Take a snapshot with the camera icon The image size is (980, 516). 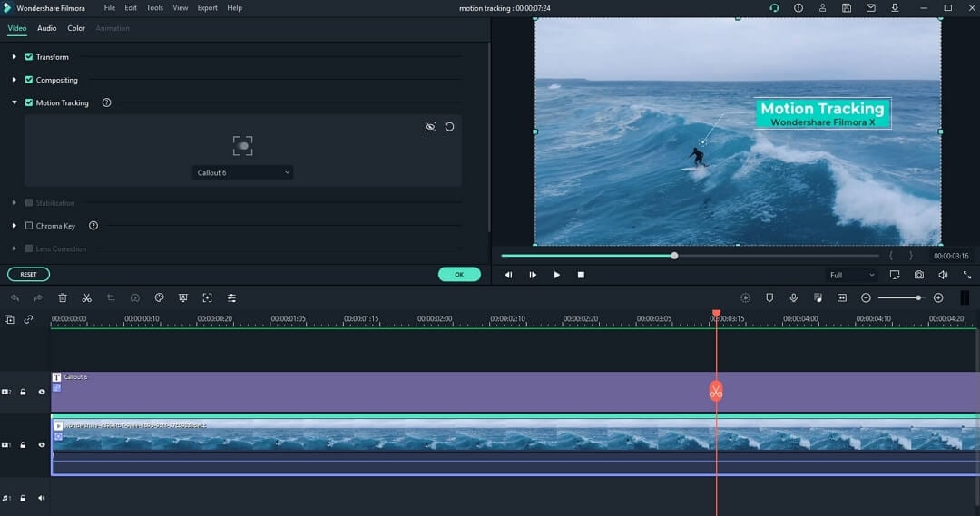click(918, 275)
